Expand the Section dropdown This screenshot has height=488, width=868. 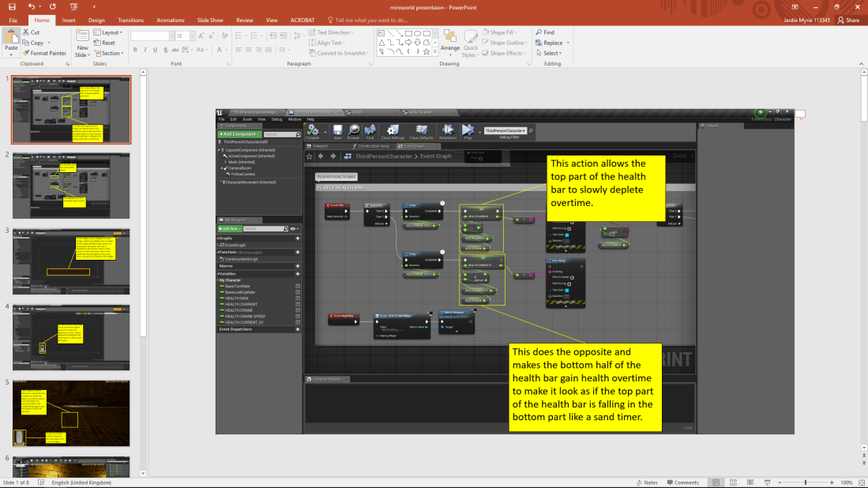(111, 54)
